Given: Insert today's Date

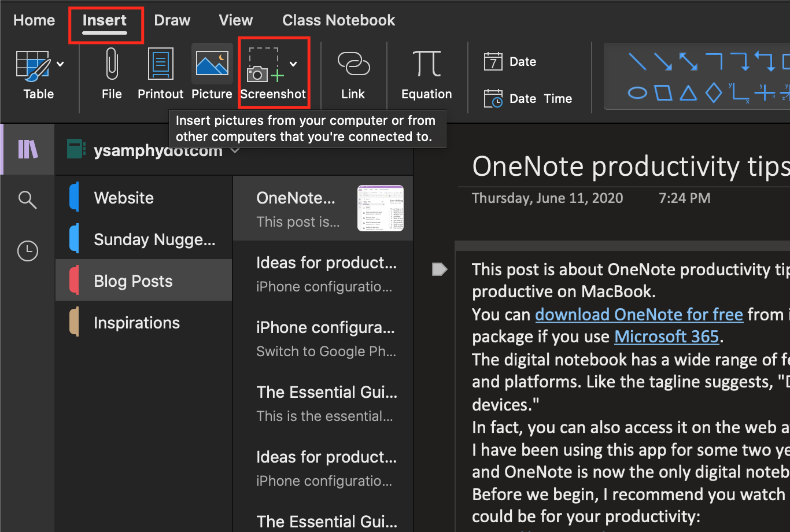Looking at the screenshot, I should click(510, 62).
